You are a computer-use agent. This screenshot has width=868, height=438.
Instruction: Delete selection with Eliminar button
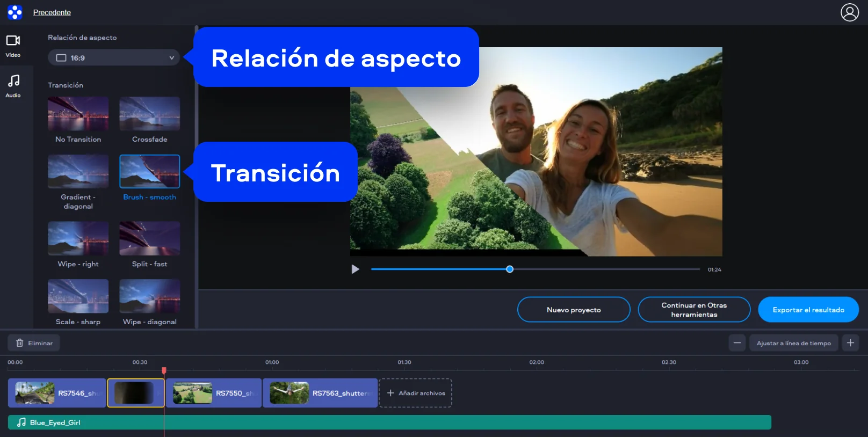click(34, 343)
